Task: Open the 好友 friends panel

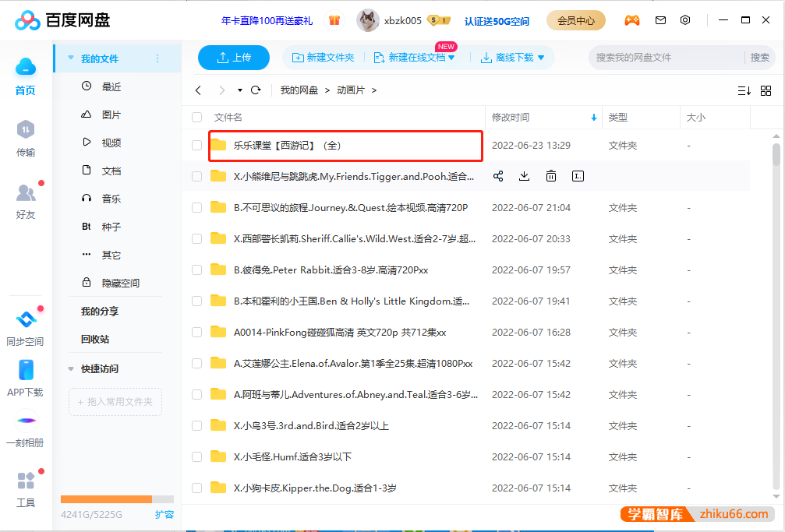Action: click(x=26, y=202)
